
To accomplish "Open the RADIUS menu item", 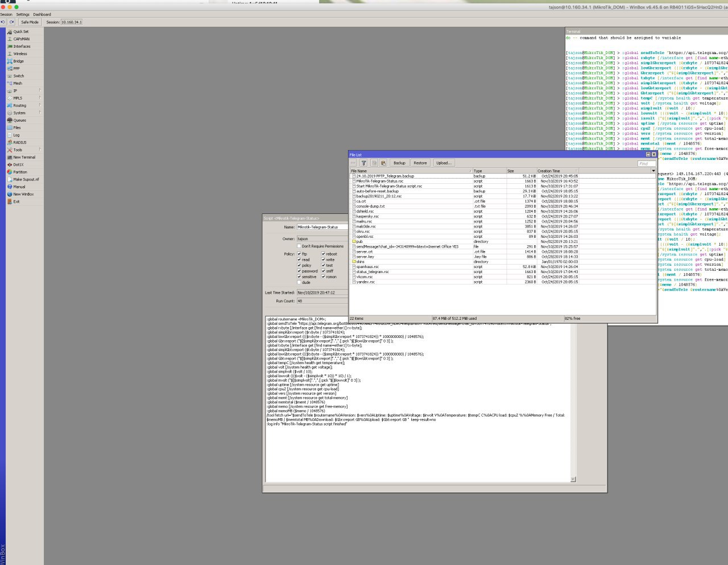I will [x=20, y=143].
